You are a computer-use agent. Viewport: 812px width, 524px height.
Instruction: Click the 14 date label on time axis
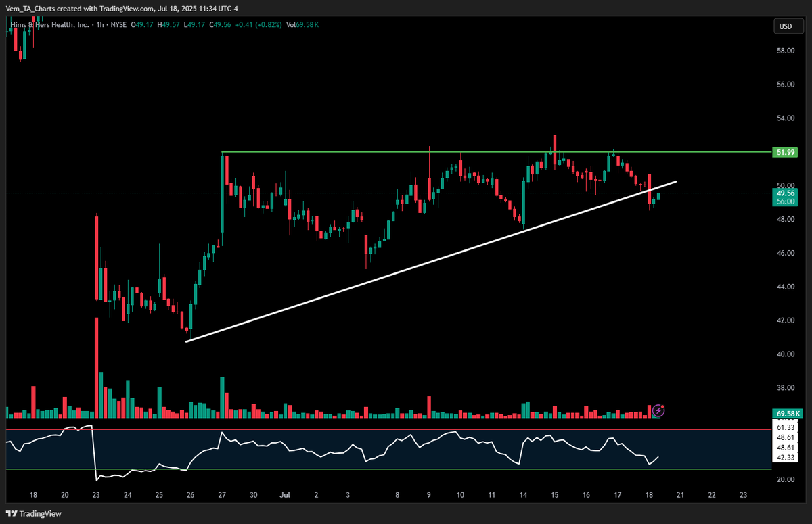pyautogui.click(x=523, y=494)
